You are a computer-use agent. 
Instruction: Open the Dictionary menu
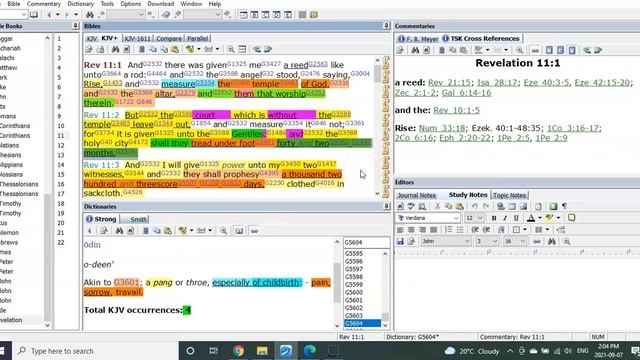click(80, 4)
